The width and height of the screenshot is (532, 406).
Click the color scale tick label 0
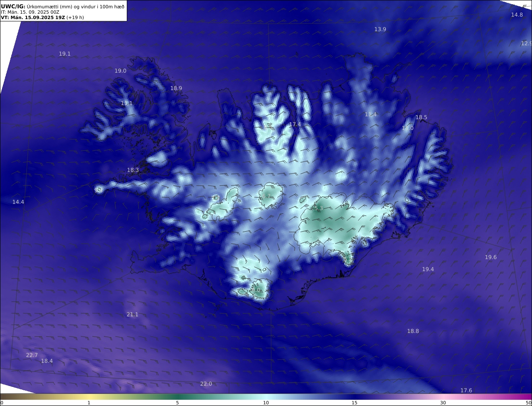(1, 403)
